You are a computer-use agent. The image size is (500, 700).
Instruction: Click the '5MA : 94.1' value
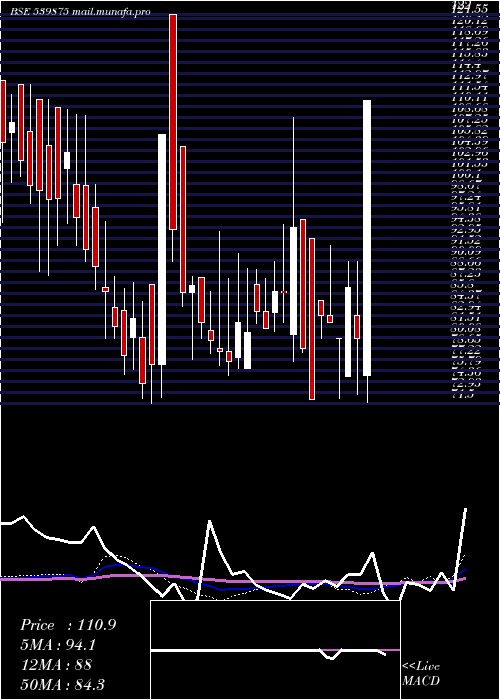tap(58, 645)
